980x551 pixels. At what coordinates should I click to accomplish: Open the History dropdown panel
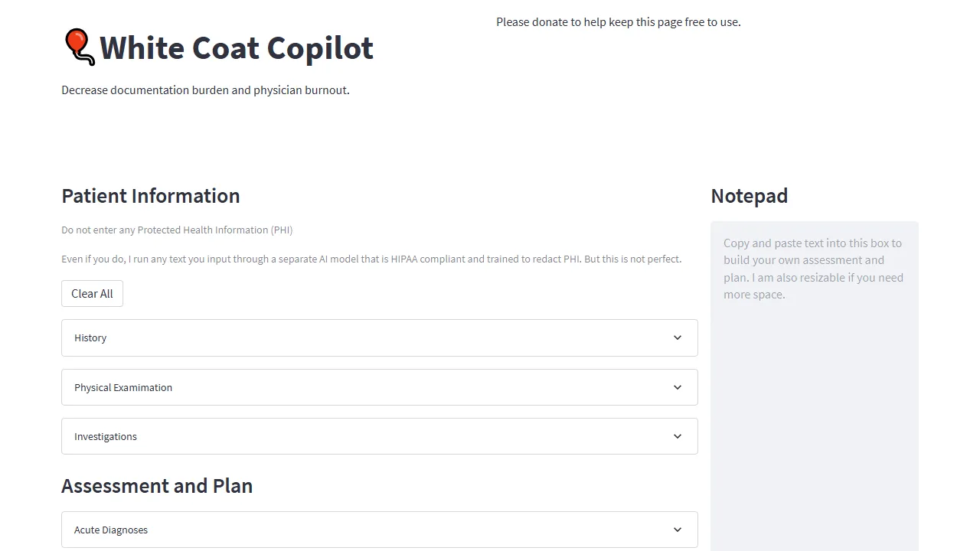tap(380, 337)
